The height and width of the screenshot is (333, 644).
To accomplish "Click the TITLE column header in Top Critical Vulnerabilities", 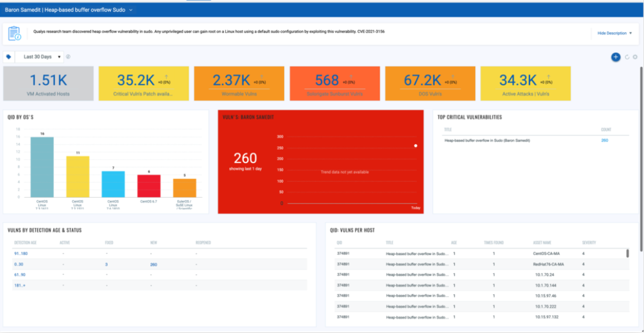I will pos(448,130).
